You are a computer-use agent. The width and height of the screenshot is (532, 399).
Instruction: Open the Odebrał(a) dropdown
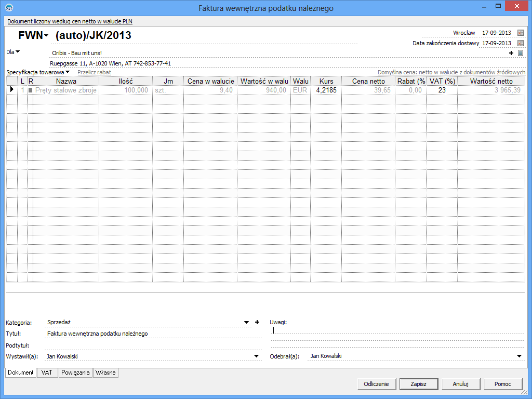(x=519, y=356)
